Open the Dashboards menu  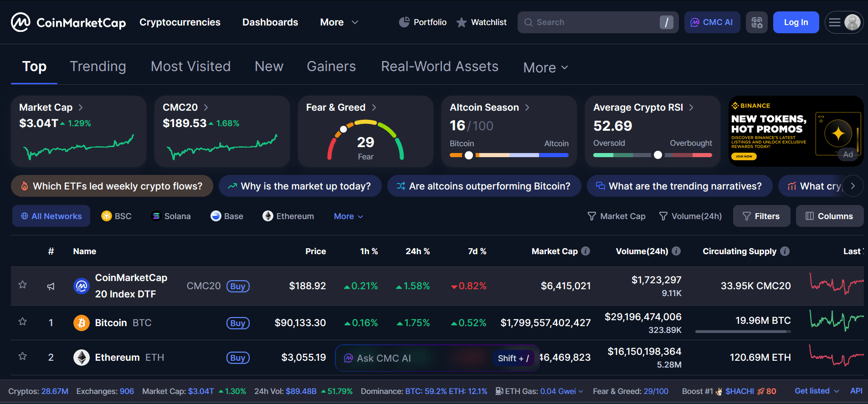point(270,22)
